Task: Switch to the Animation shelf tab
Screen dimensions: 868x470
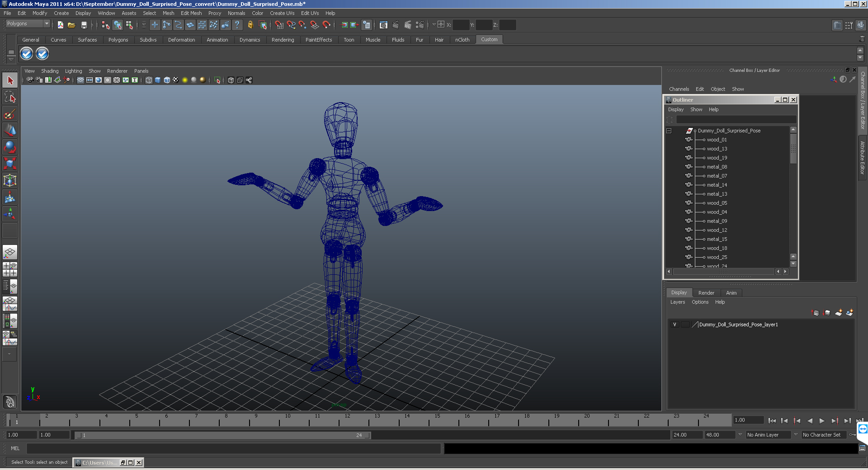Action: point(217,40)
